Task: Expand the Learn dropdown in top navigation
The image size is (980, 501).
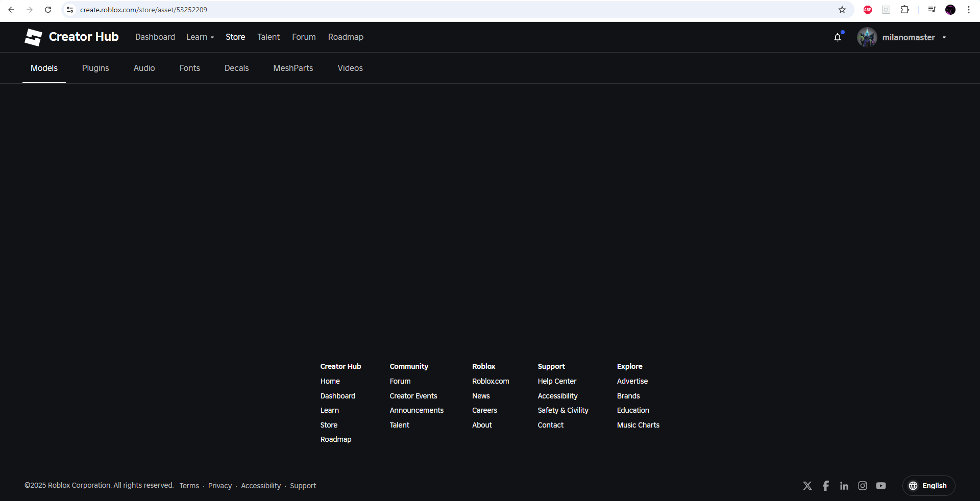Action: coord(200,37)
